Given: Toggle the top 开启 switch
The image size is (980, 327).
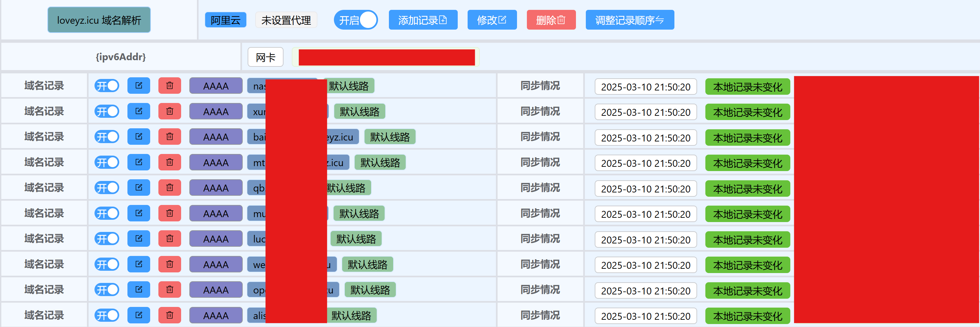Looking at the screenshot, I should 356,20.
